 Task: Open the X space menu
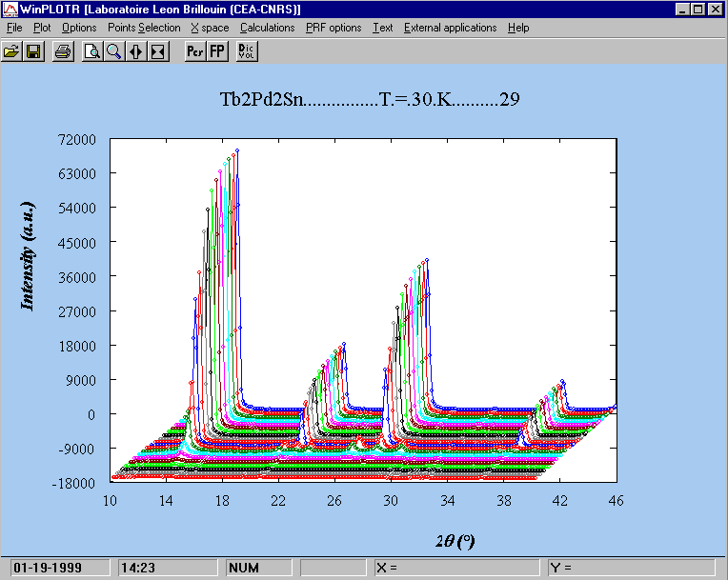click(210, 28)
